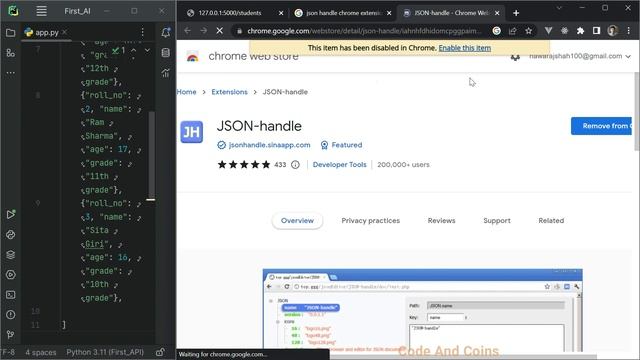Open the V-shaped extension icon

click(x=548, y=31)
